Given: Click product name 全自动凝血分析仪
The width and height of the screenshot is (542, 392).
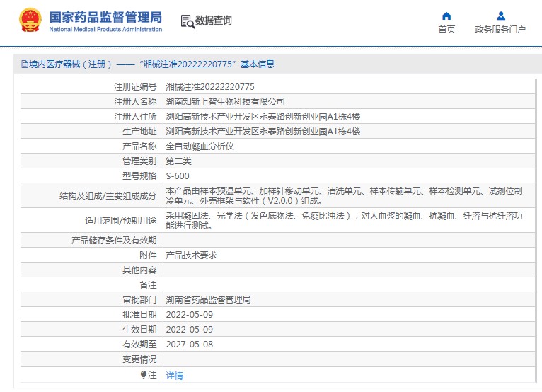Looking at the screenshot, I should click(x=200, y=146).
